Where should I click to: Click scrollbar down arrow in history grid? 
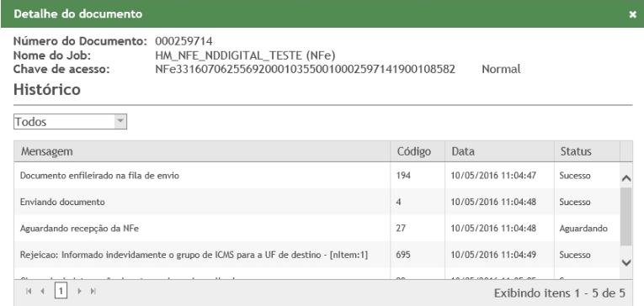click(x=626, y=262)
